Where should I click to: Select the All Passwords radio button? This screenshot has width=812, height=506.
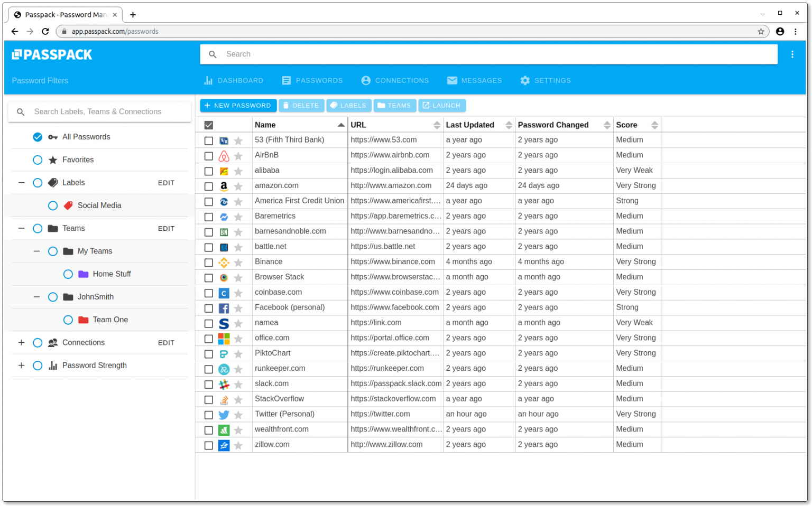point(38,137)
